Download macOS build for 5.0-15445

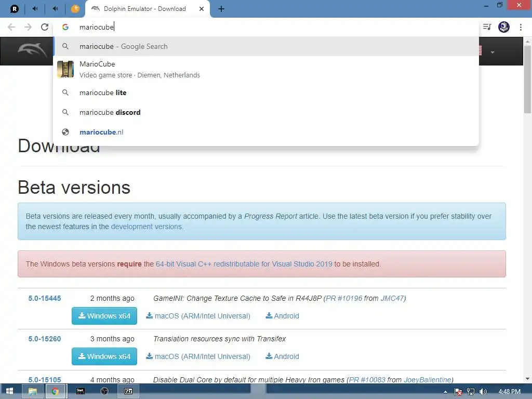coord(198,316)
